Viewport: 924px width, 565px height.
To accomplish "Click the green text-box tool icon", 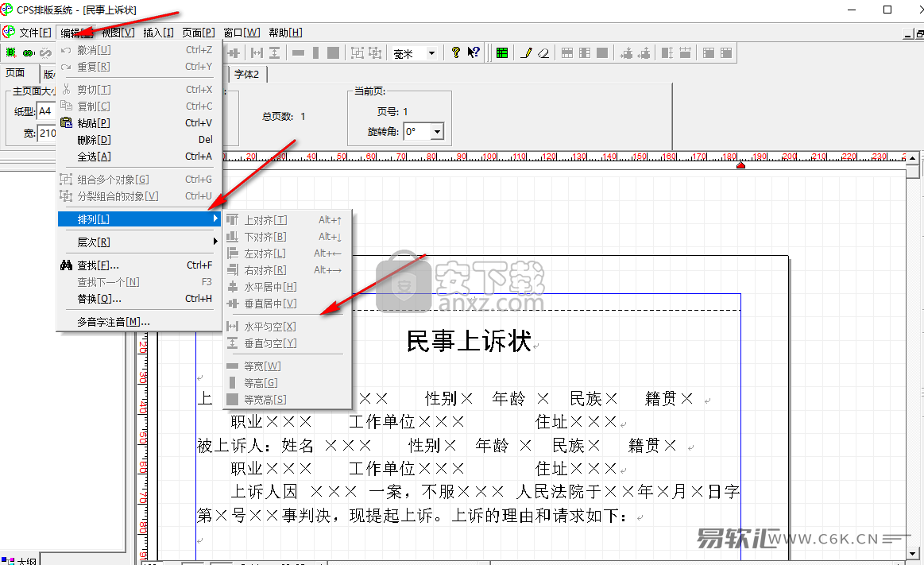I will [10, 53].
